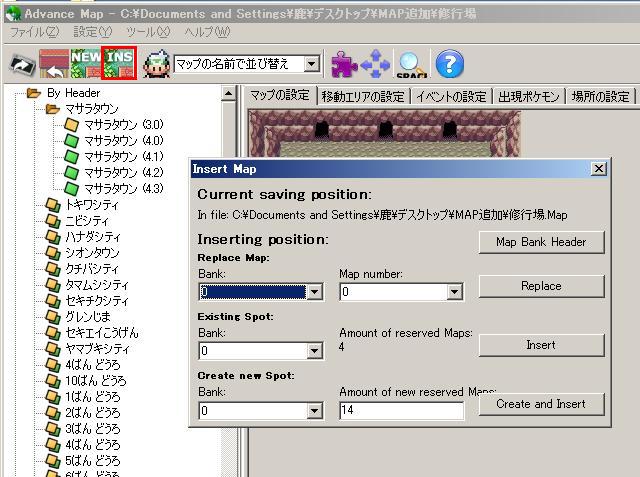Open the Create new Spot Bank dropdown
The width and height of the screenshot is (640, 477).
(x=315, y=410)
